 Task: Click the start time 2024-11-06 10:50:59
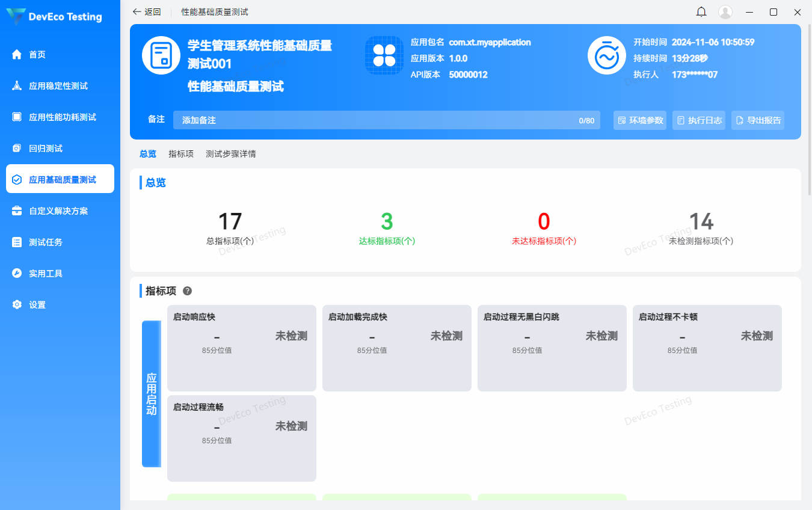[x=713, y=43]
